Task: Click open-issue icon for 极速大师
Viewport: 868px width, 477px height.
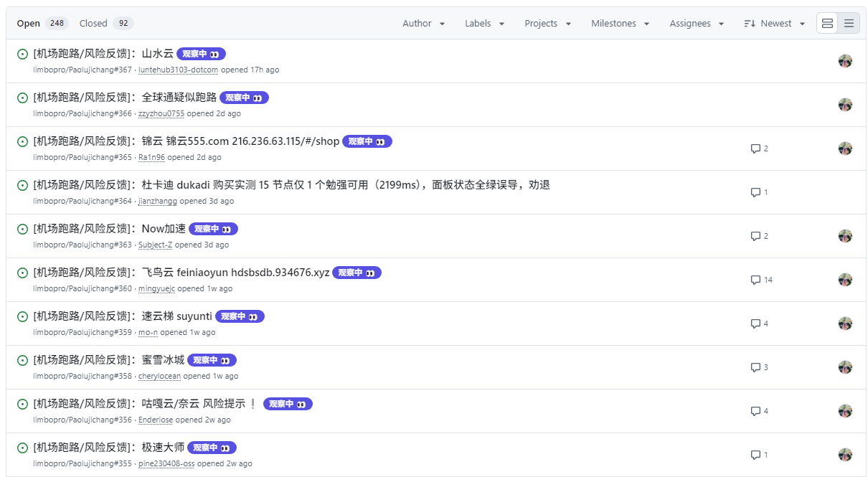Action: point(22,448)
